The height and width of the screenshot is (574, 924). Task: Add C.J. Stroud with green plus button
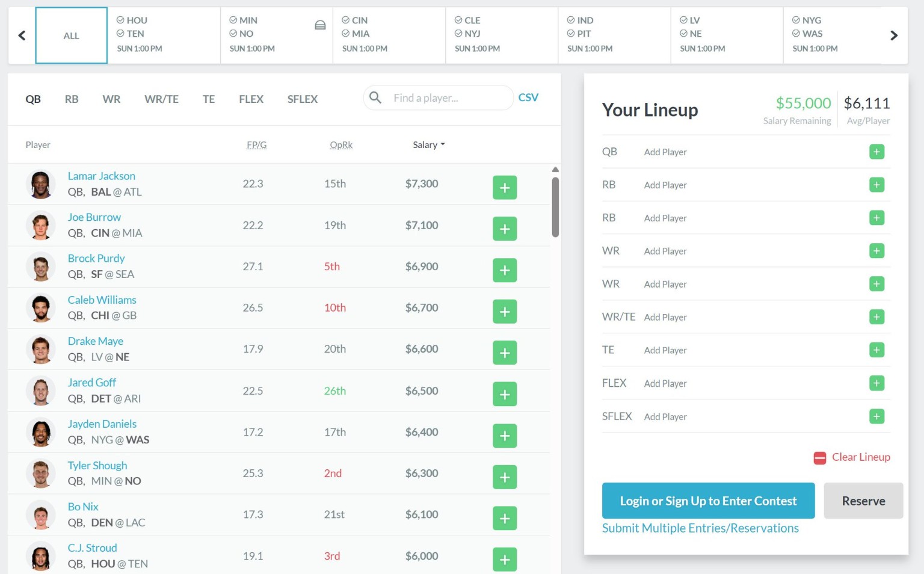tap(505, 560)
